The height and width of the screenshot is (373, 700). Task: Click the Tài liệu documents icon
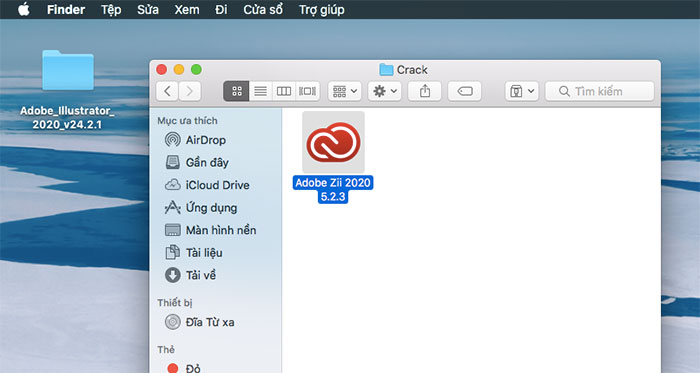click(x=172, y=253)
